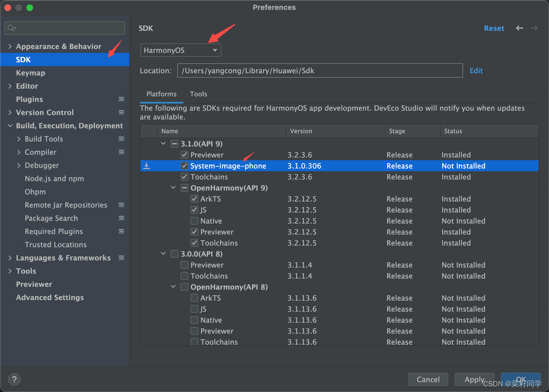Viewport: 549px width, 392px height.
Task: Switch to the Platforms tab
Action: [161, 94]
